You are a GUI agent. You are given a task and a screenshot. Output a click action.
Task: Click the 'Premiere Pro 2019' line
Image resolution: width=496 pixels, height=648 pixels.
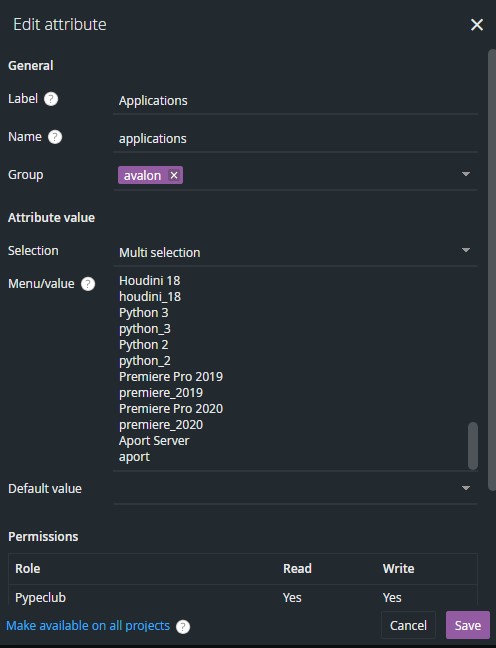tap(171, 376)
